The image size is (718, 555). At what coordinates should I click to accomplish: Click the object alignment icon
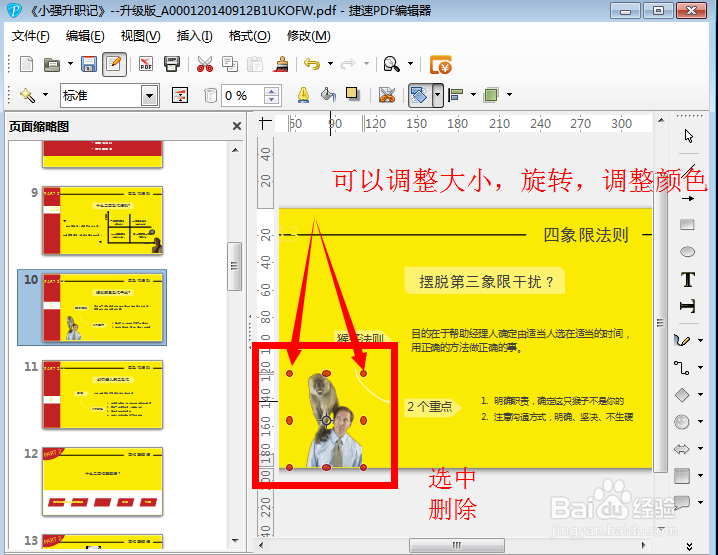click(x=456, y=95)
